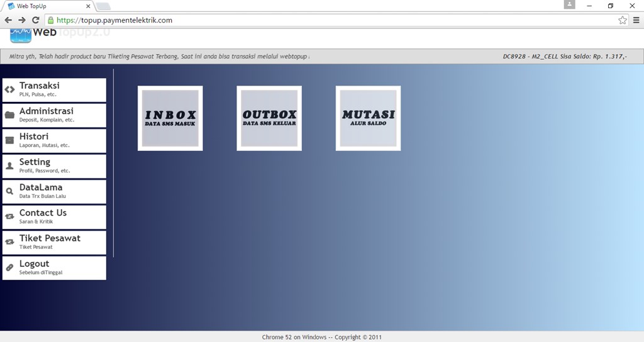The width and height of the screenshot is (644, 342).
Task: Open the Transaksi menu label
Action: (39, 86)
